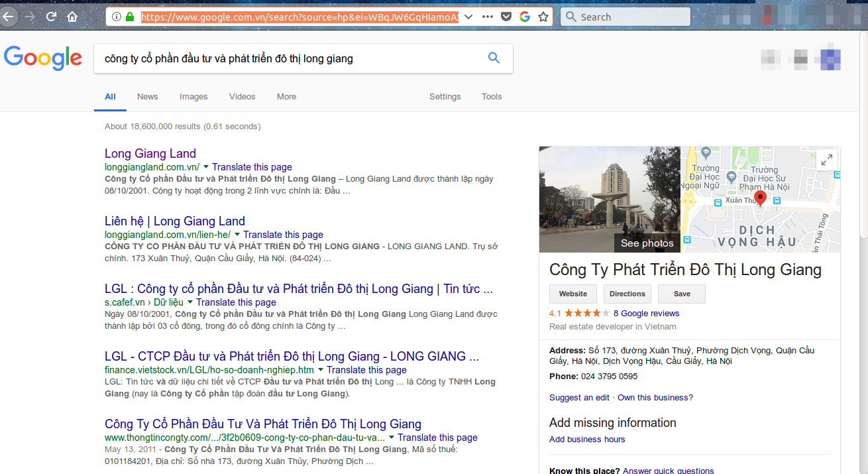Translate the lien-he result page
Image resolution: width=868 pixels, height=474 pixels.
point(283,235)
